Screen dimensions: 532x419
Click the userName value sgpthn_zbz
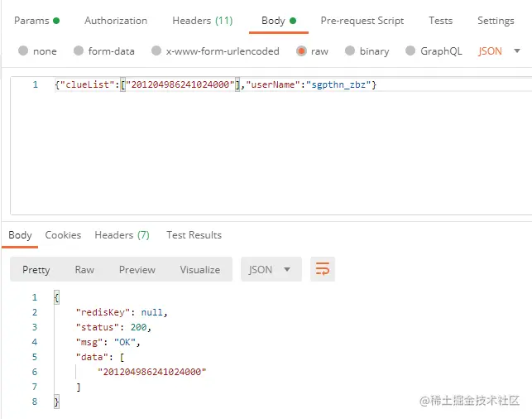338,84
